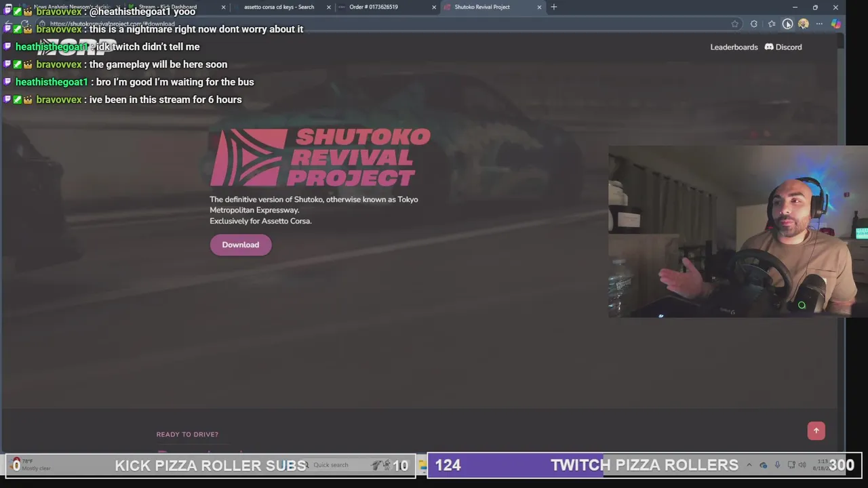Open the volume speaker tray icon
Viewport: 868px width, 488px height.
click(x=803, y=465)
